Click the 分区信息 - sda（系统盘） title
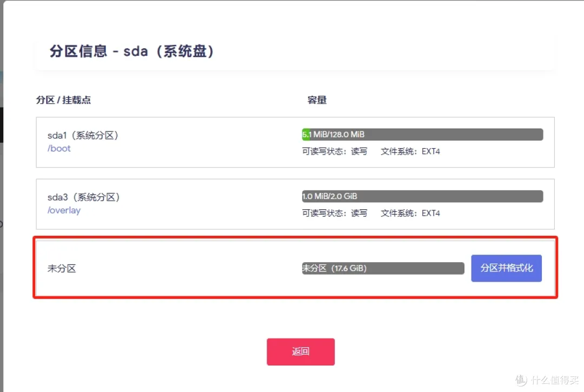Image resolution: width=584 pixels, height=392 pixels. pos(132,52)
